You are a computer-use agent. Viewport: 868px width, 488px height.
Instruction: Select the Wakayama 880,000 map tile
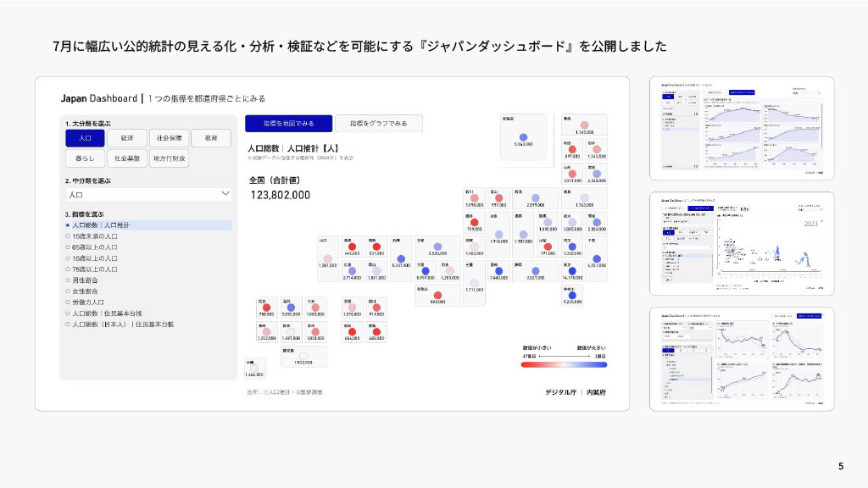(x=437, y=295)
